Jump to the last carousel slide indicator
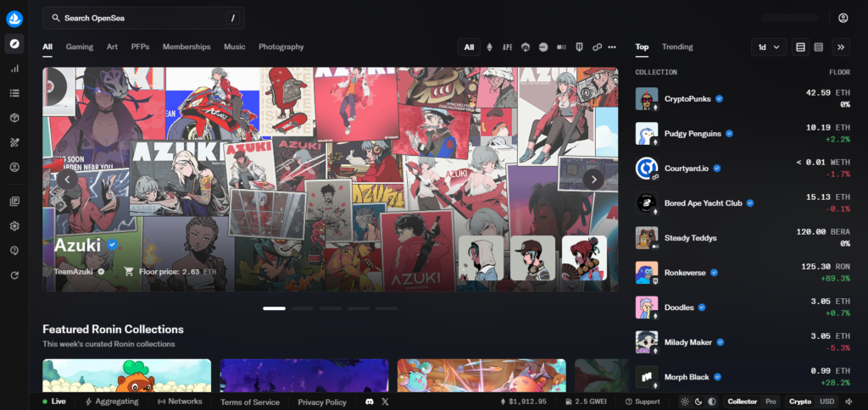 [387, 308]
